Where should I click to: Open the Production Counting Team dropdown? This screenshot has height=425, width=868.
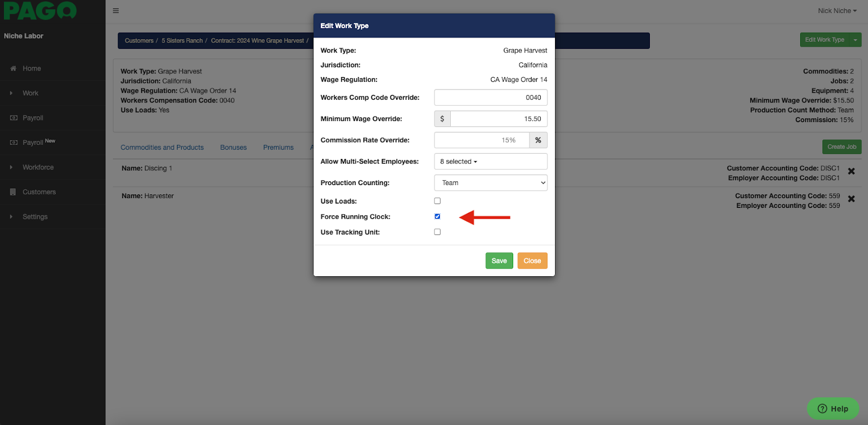(x=490, y=183)
